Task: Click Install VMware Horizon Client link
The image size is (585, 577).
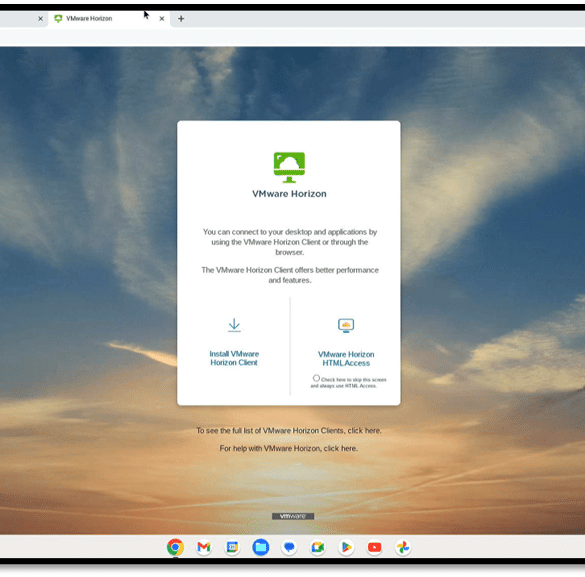Action: click(x=234, y=358)
